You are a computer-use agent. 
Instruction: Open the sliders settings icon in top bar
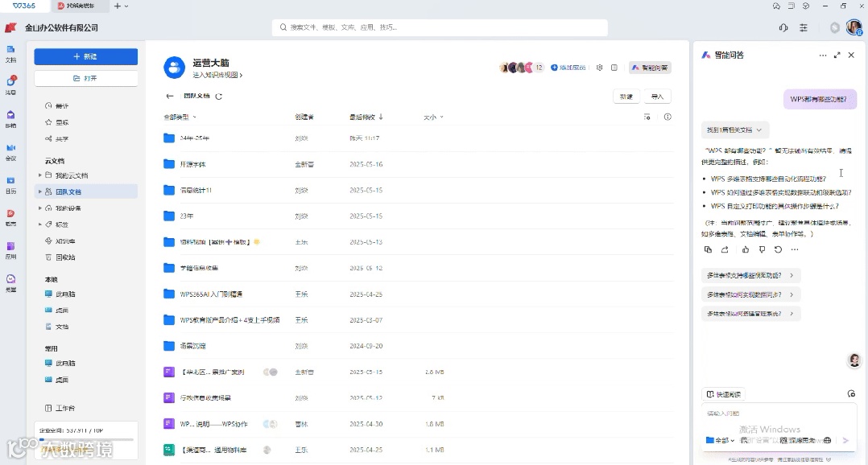click(x=804, y=27)
